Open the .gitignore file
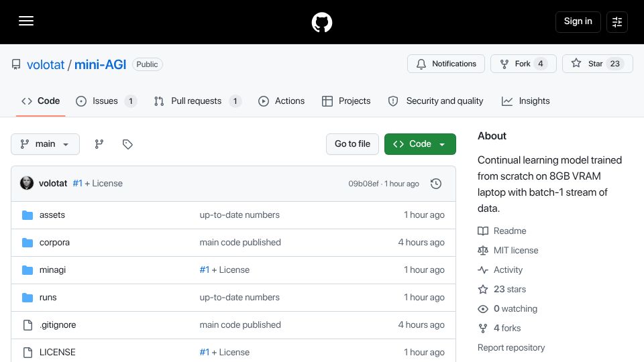This screenshot has width=644, height=362. click(58, 325)
